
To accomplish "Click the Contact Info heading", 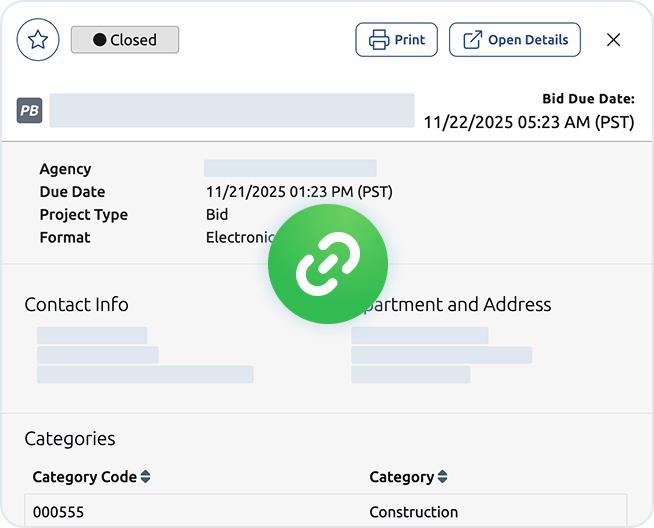I will click(x=76, y=304).
